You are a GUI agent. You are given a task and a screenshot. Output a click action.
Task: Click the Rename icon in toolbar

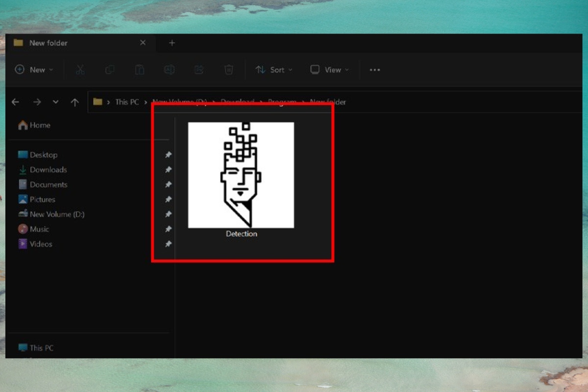(x=169, y=70)
